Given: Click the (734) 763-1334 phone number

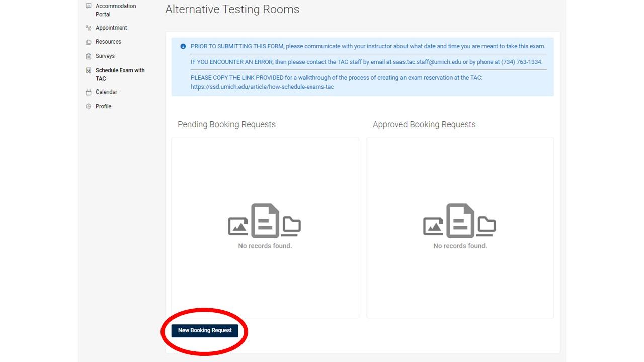Looking at the screenshot, I should coord(521,62).
